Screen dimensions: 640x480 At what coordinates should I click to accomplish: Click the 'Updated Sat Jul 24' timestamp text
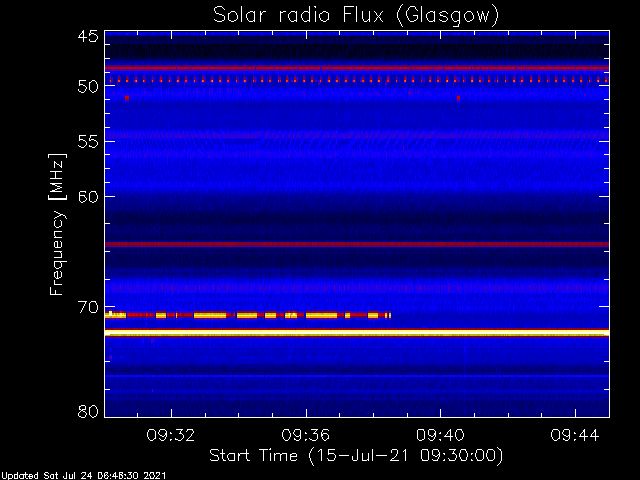(84, 476)
